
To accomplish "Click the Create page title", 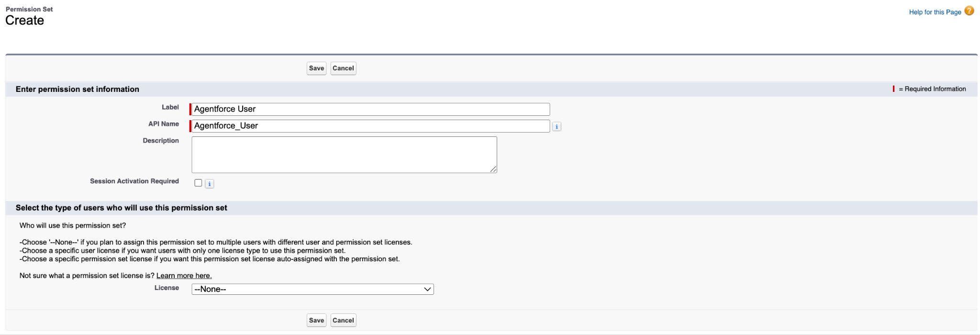I will click(24, 21).
